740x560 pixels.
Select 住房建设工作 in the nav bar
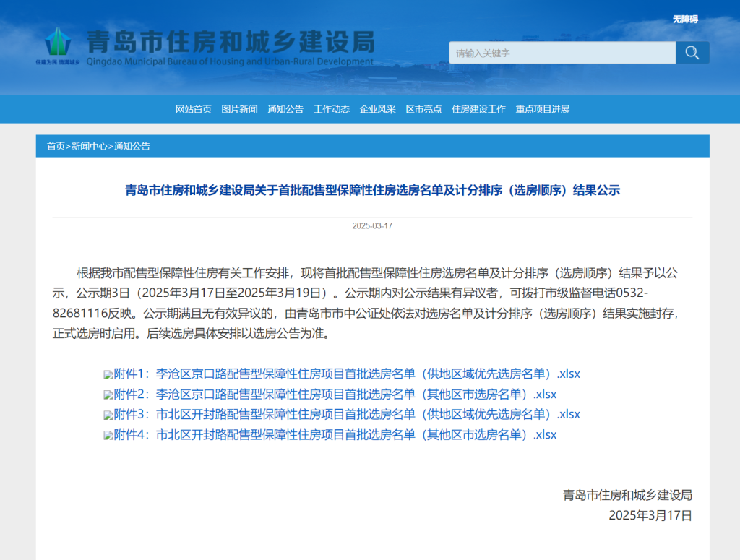point(478,109)
